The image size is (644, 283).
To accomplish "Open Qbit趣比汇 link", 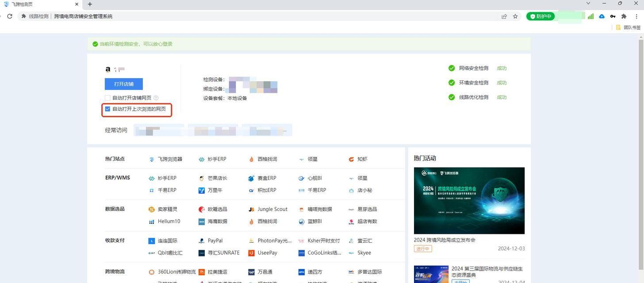I will pos(166,253).
